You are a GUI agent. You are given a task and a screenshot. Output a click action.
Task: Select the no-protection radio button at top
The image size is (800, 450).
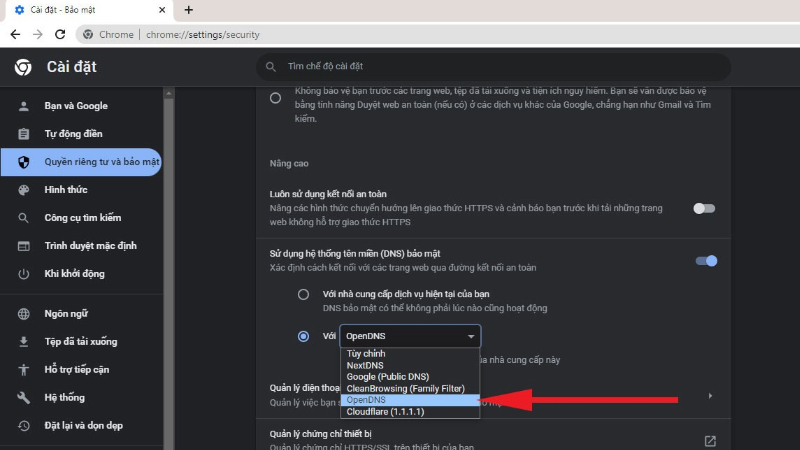click(x=276, y=98)
